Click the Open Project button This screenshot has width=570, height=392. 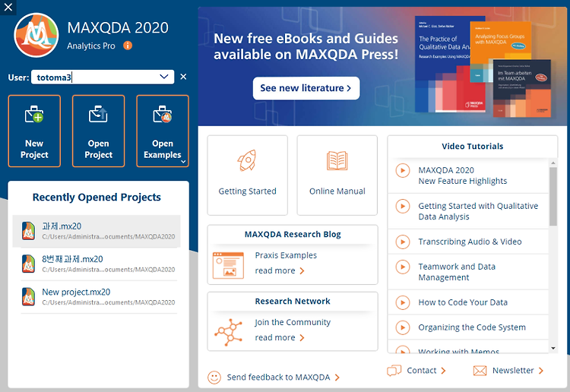click(x=99, y=131)
